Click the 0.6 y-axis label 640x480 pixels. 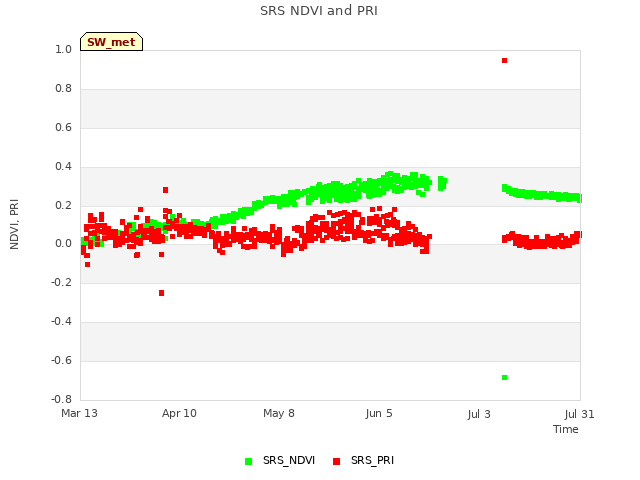[63, 127]
